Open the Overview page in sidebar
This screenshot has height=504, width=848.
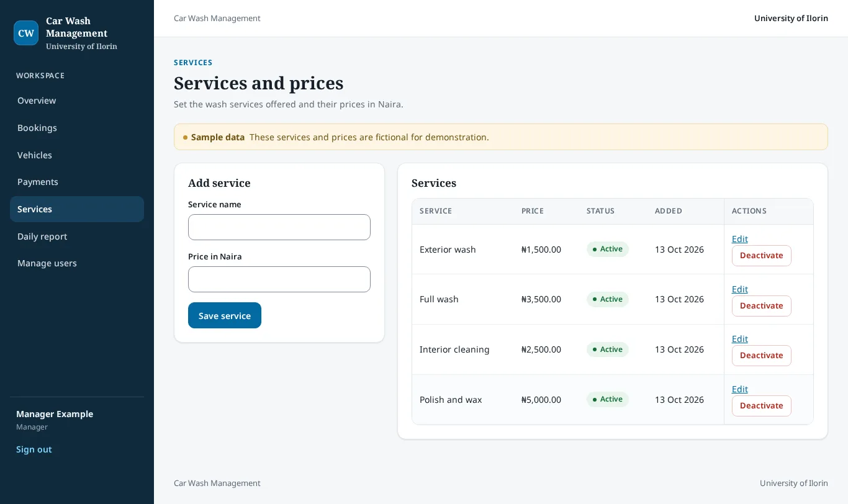(x=77, y=101)
